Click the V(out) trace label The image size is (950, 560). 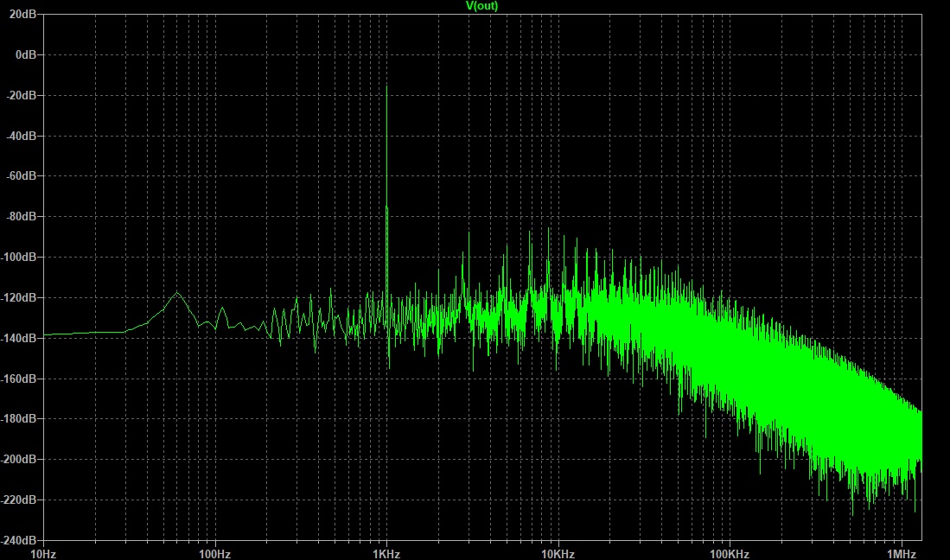pos(481,6)
